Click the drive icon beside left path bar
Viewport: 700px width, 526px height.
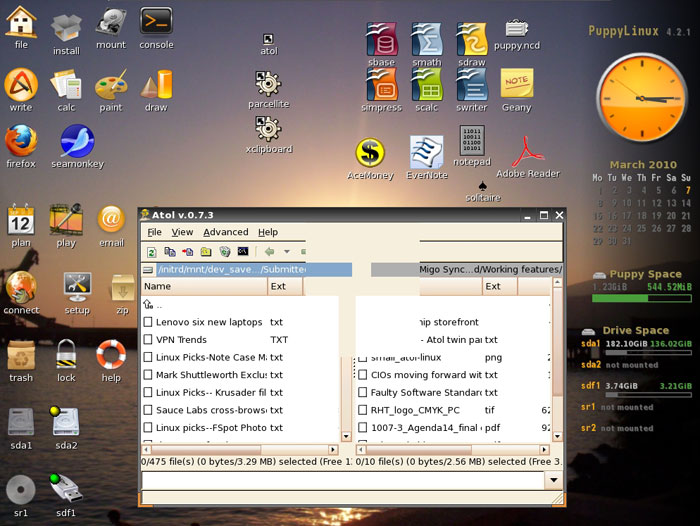[148, 270]
